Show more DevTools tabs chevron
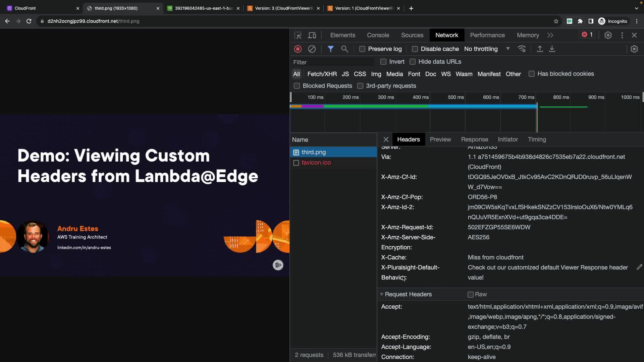 tap(550, 35)
